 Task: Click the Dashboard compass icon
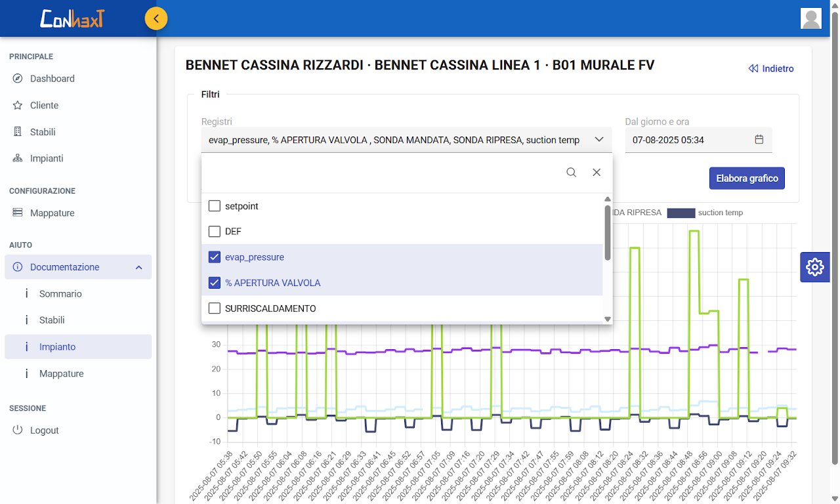[x=18, y=79]
